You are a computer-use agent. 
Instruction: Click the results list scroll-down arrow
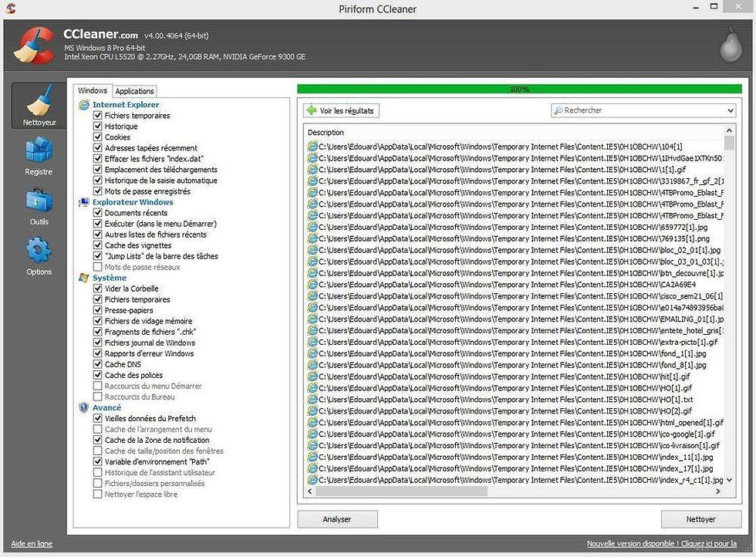coord(730,480)
